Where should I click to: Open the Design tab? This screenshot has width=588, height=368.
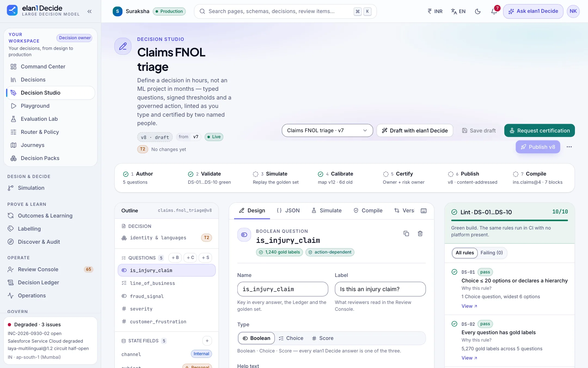(x=252, y=210)
